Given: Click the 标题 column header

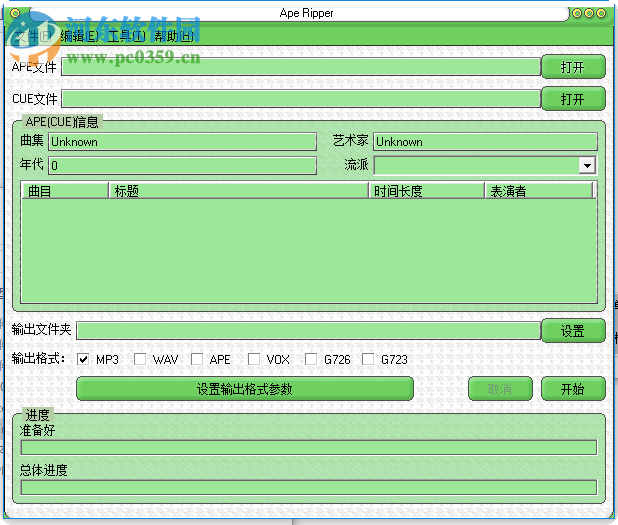Looking at the screenshot, I should [238, 191].
